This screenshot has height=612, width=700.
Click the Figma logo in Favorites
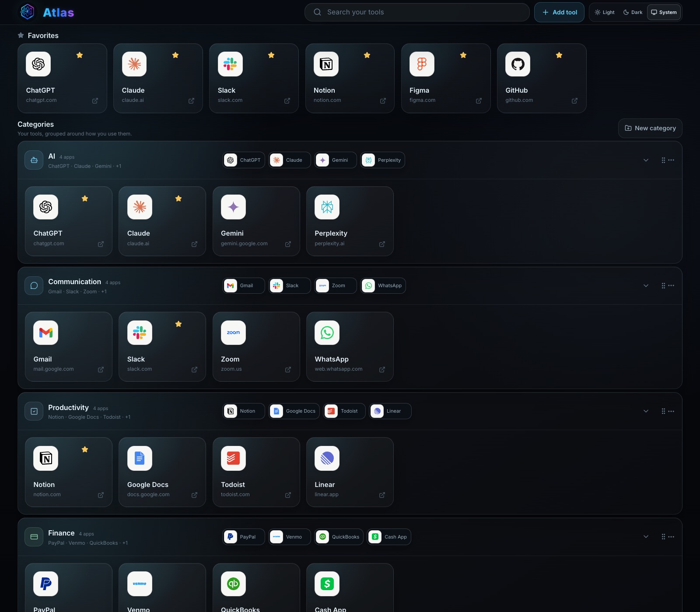[x=422, y=64]
